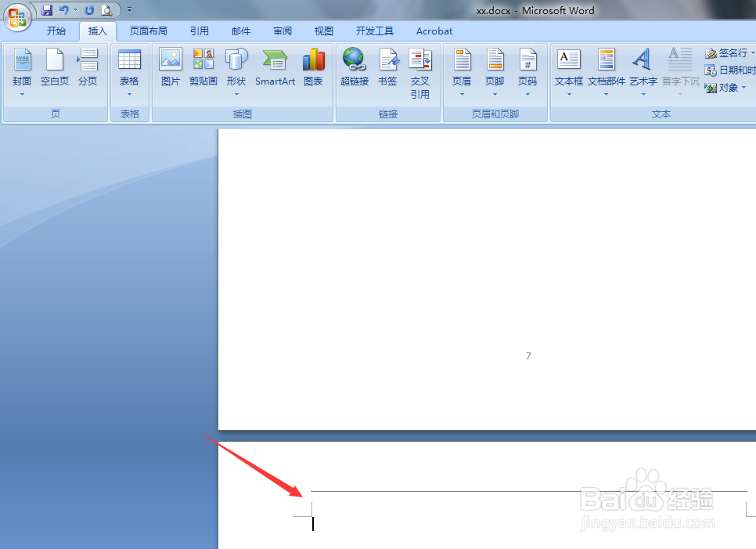
Task: Add a bookmark with 书签
Action: click(387, 67)
